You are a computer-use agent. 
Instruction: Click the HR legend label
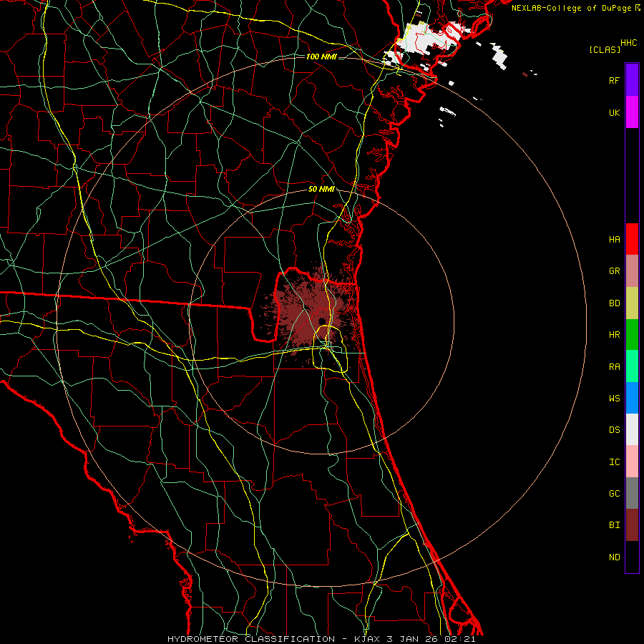pos(614,335)
